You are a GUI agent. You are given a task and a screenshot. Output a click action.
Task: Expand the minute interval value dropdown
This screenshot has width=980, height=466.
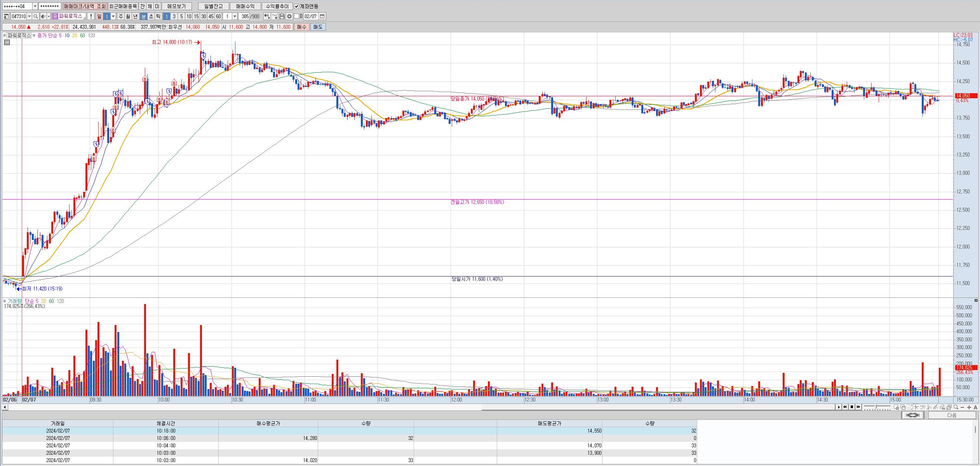tap(235, 16)
